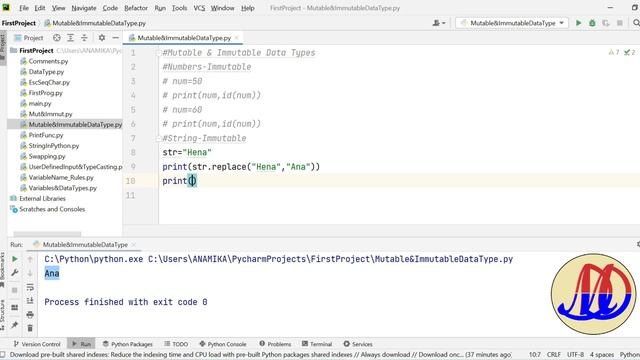Open TODO tool window
Image resolution: width=640 pixels, height=360 pixels.
click(176, 344)
